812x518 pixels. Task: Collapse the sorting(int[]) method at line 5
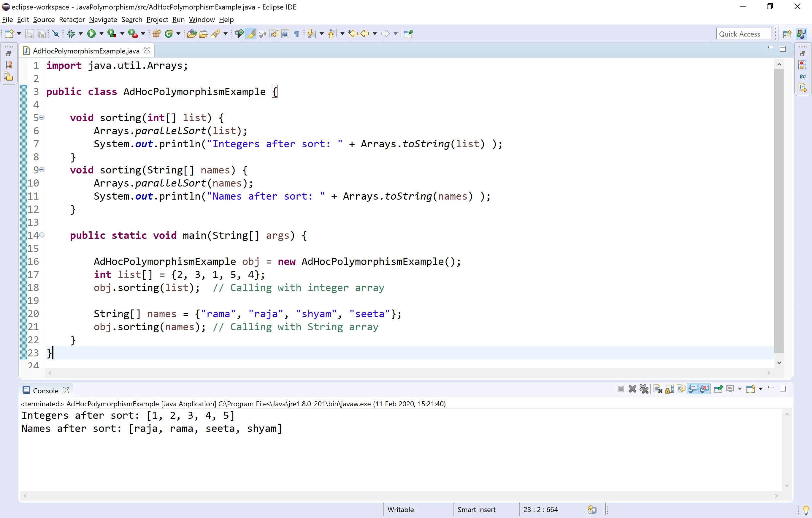42,117
